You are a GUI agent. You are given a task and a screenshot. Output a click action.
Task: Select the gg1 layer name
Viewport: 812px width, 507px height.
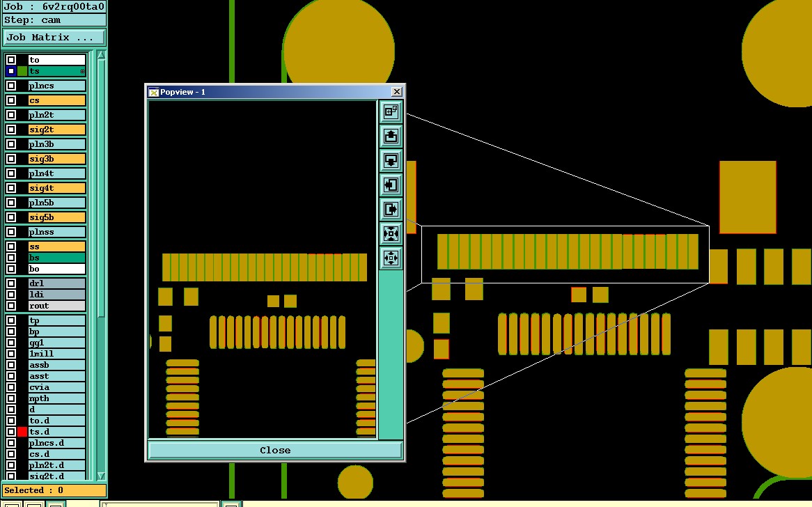coord(56,343)
